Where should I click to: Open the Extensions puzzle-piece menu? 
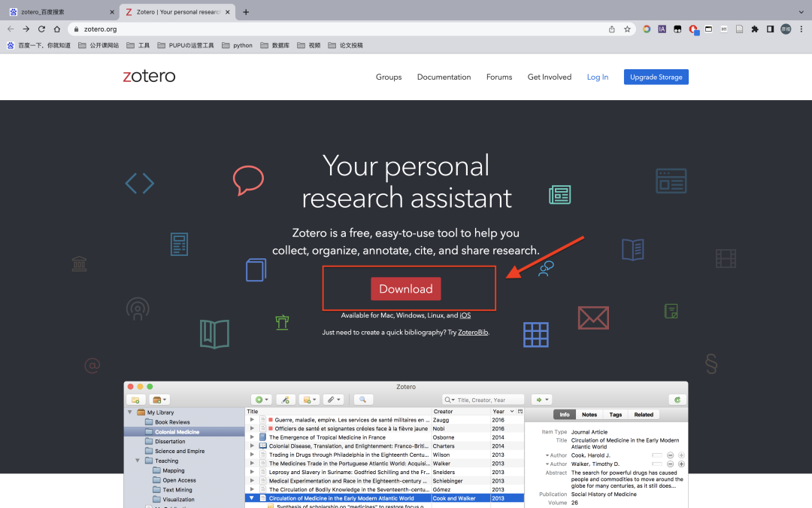pyautogui.click(x=755, y=29)
